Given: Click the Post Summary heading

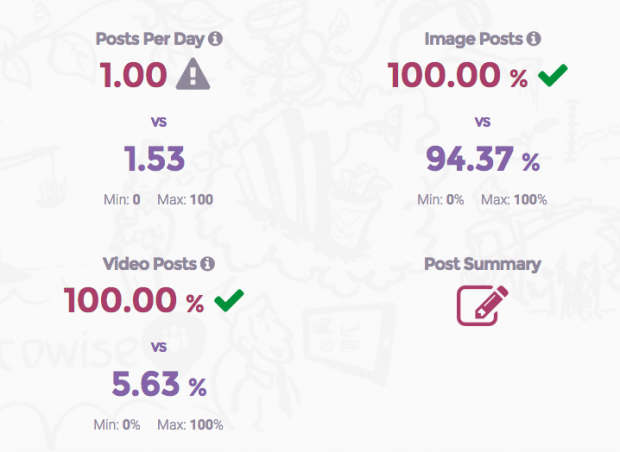Looking at the screenshot, I should [482, 264].
